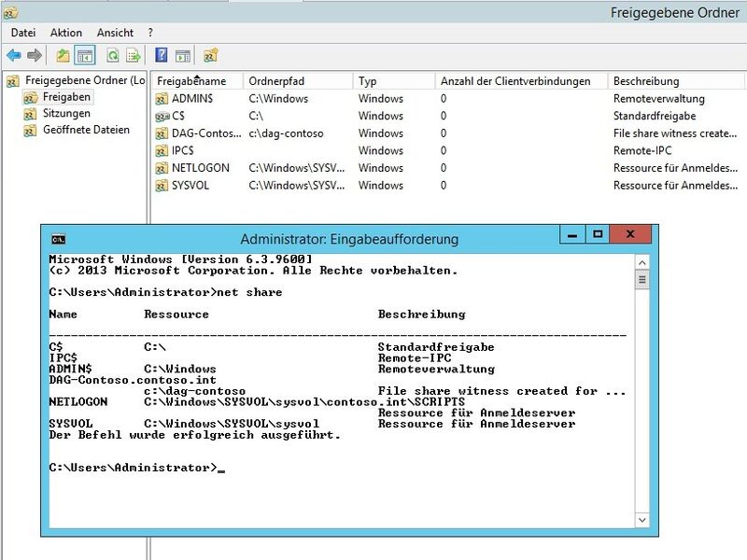This screenshot has width=747, height=560.
Task: Click the command prompt scrollbar thumb
Action: tap(641, 279)
